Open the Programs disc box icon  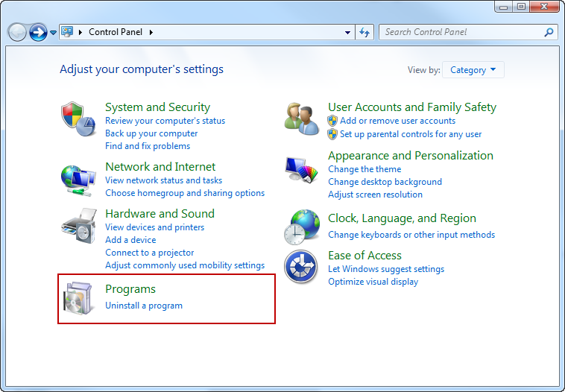78,298
